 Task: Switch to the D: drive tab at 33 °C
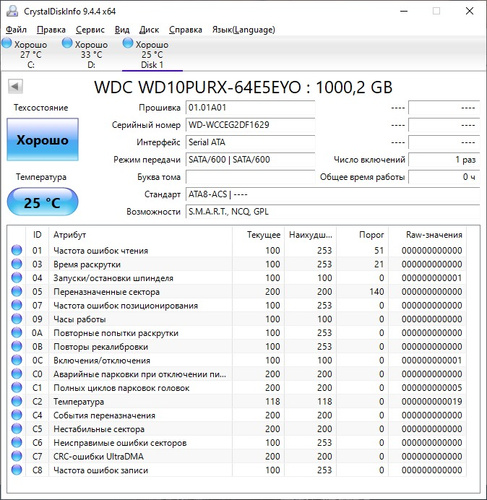(x=85, y=54)
